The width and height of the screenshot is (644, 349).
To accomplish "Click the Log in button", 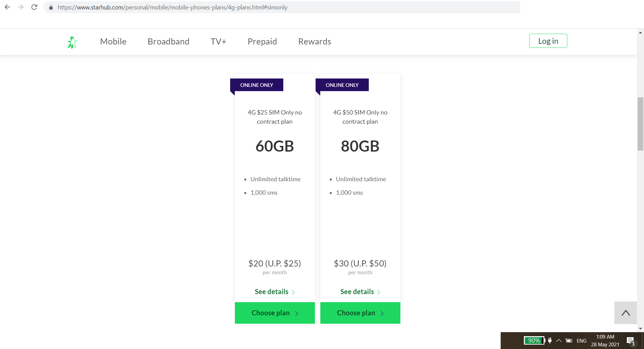I will (x=548, y=41).
